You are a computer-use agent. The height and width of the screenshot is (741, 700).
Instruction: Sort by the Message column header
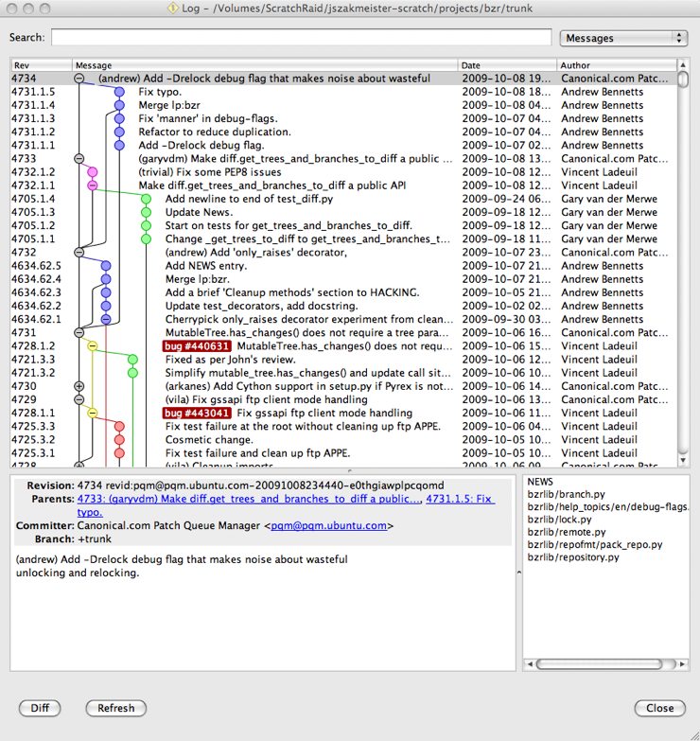tap(265, 65)
